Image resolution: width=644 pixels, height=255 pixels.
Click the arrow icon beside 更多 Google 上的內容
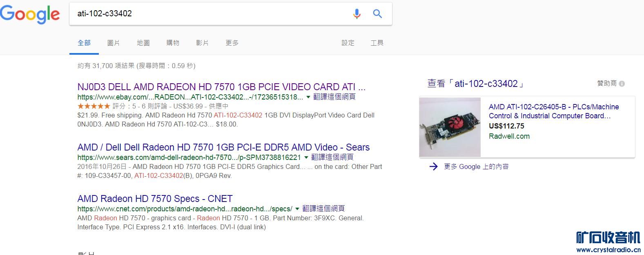(433, 166)
